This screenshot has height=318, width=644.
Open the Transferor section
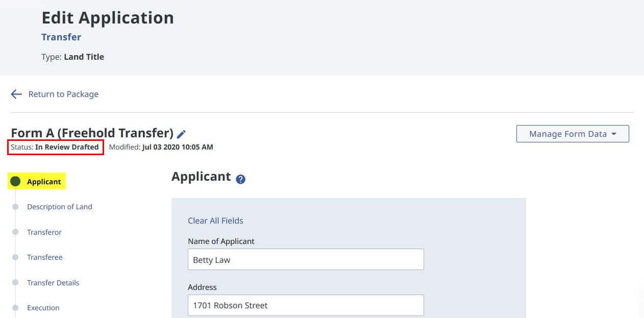[44, 232]
